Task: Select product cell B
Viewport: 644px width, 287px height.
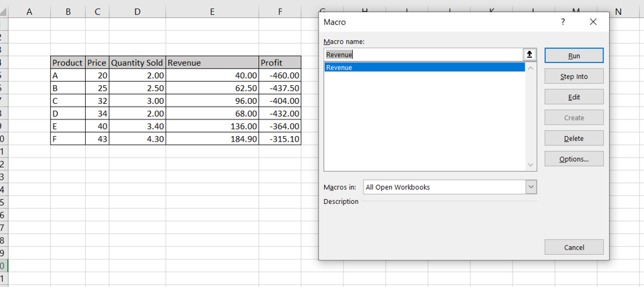Action: coord(68,89)
